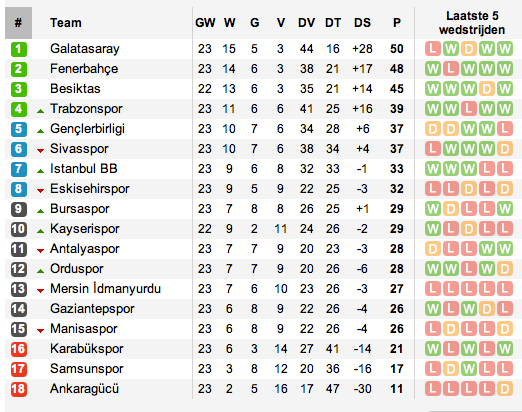
Task: Click the red rank 18 badge
Action: 19,389
